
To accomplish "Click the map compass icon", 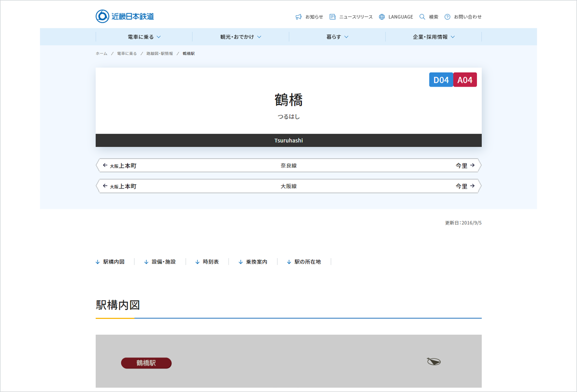I will (x=434, y=362).
